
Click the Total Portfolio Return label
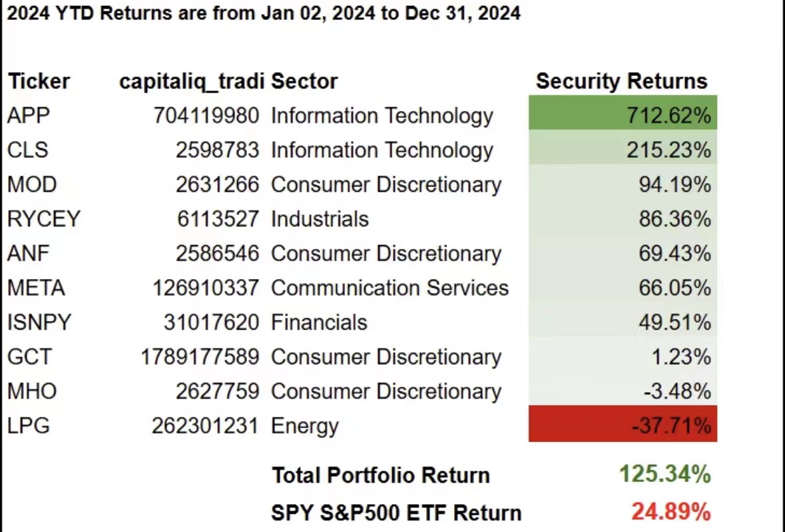380,475
